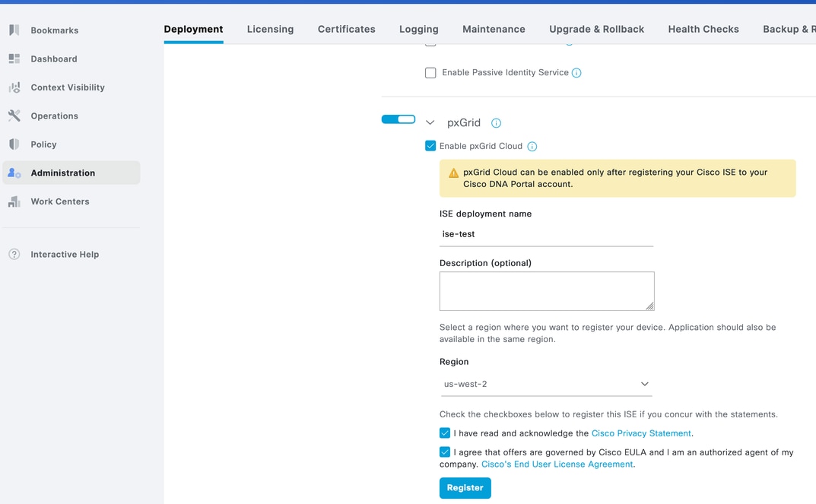Open the Certificates tab
Screen dimensions: 816x504
[347, 29]
